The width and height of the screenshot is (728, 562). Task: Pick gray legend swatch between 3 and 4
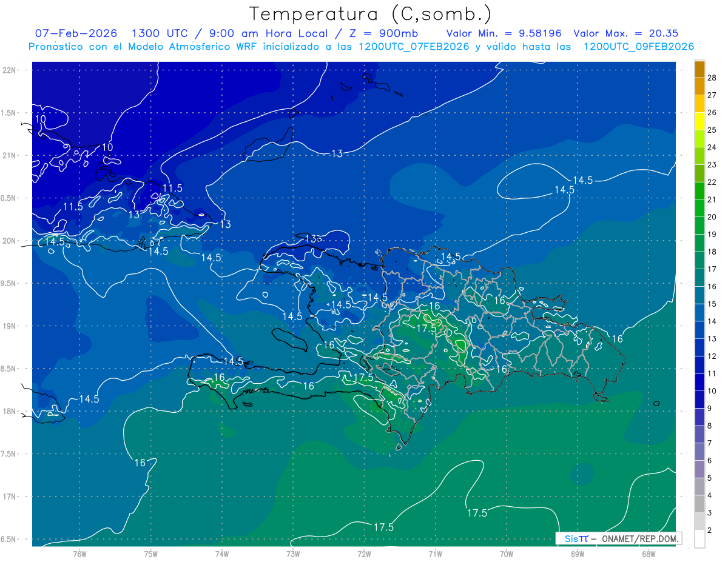click(699, 504)
